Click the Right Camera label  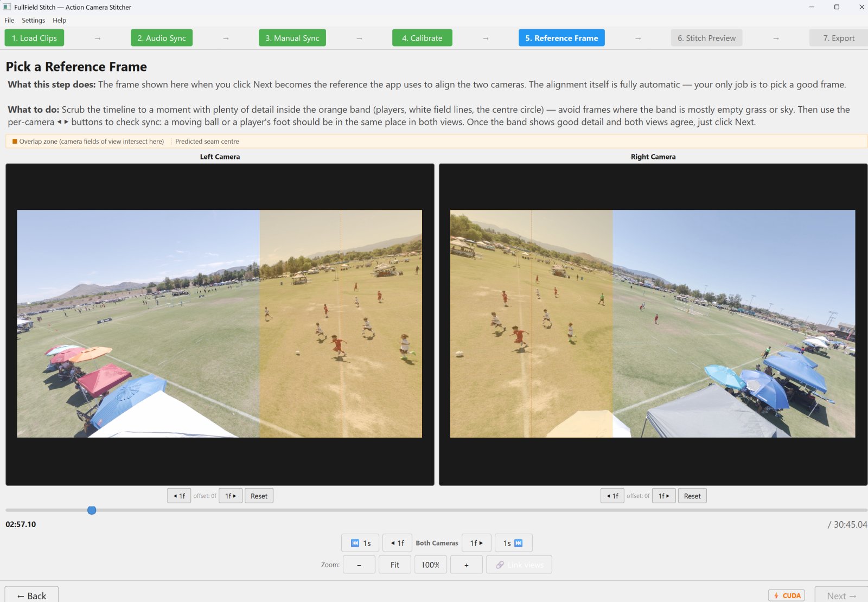pyautogui.click(x=653, y=157)
